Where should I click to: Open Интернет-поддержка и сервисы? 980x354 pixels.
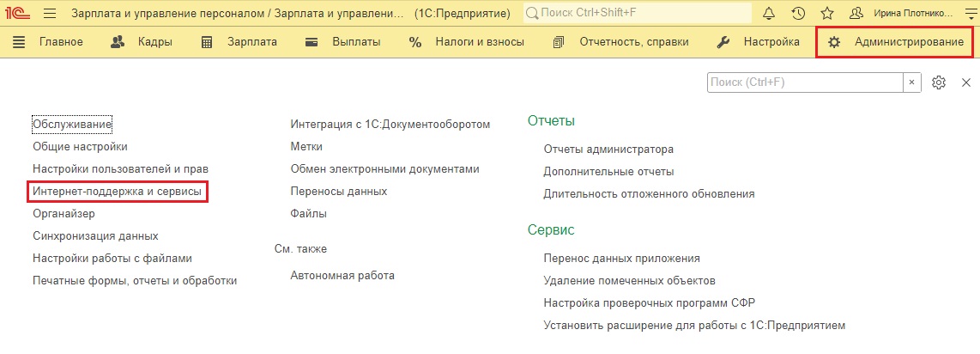117,192
